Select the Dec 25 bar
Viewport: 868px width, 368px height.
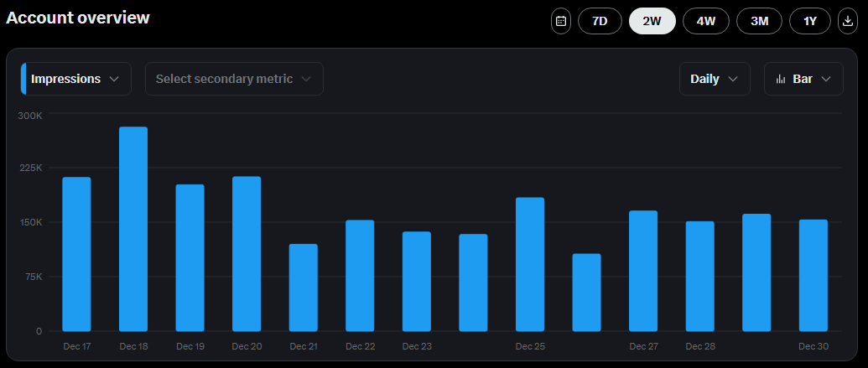coord(530,264)
